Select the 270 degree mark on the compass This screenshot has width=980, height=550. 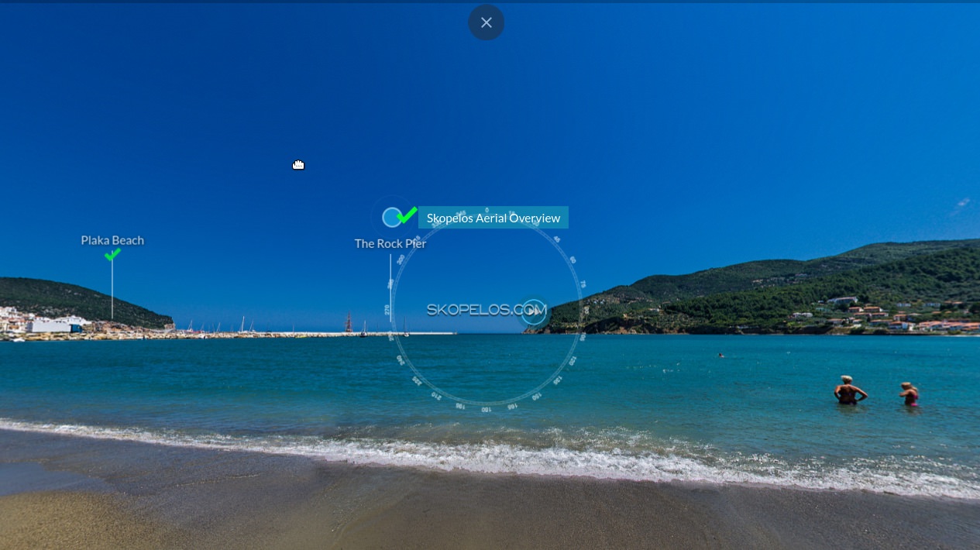coord(387,310)
